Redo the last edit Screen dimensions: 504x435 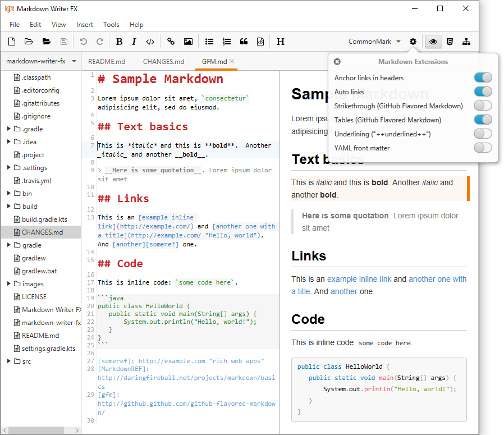pyautogui.click(x=100, y=42)
